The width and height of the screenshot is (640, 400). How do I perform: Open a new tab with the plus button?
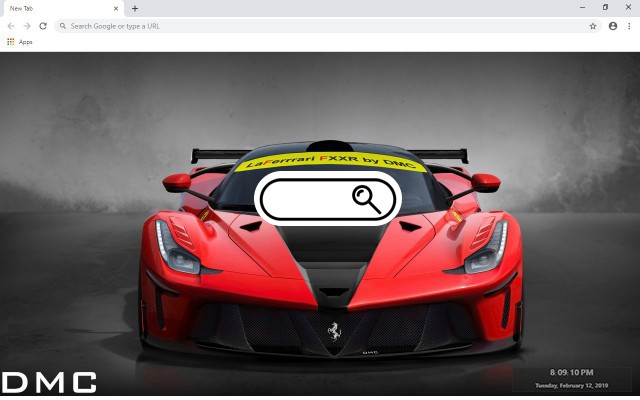135,8
